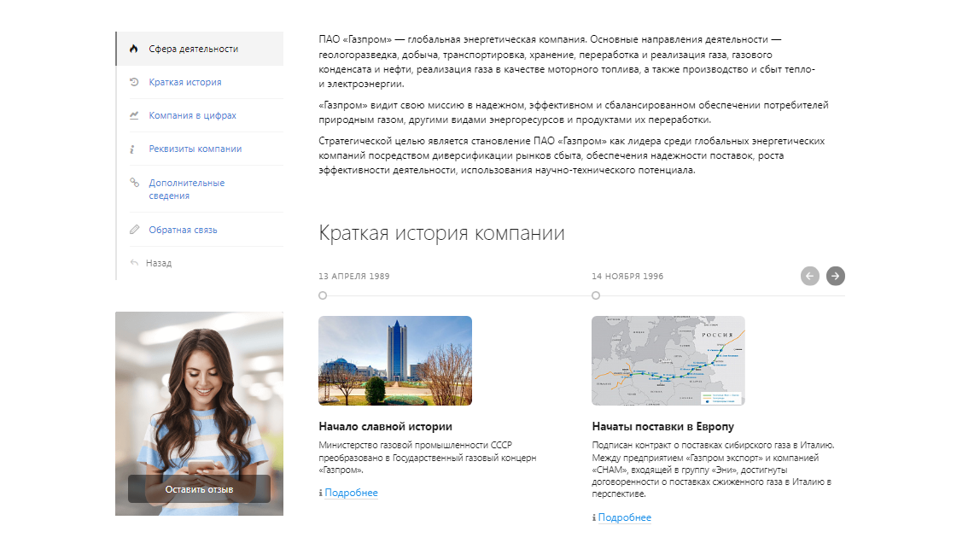Select timeline marker for 13 апреля 1989

click(323, 295)
